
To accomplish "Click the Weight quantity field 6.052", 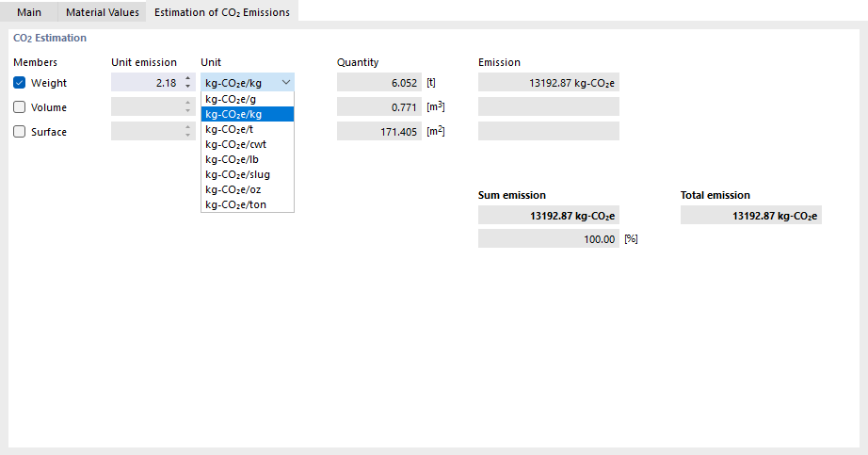I will point(378,83).
